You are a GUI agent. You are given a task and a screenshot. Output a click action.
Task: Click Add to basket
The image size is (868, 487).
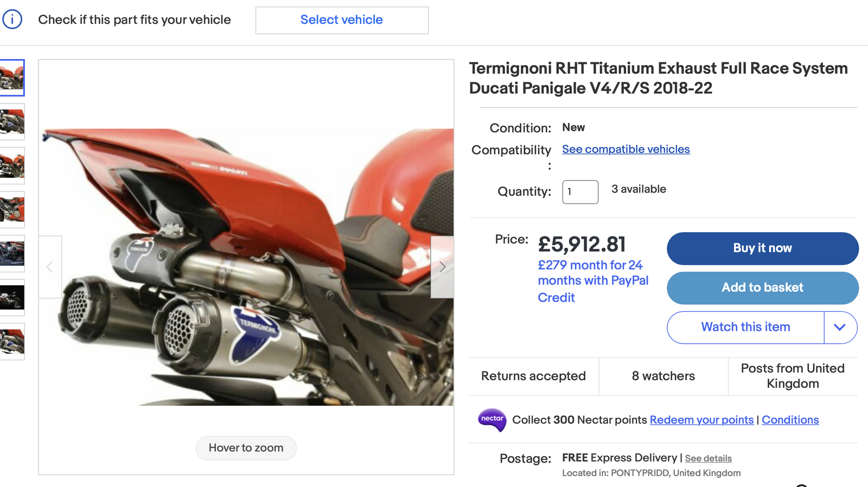(762, 288)
